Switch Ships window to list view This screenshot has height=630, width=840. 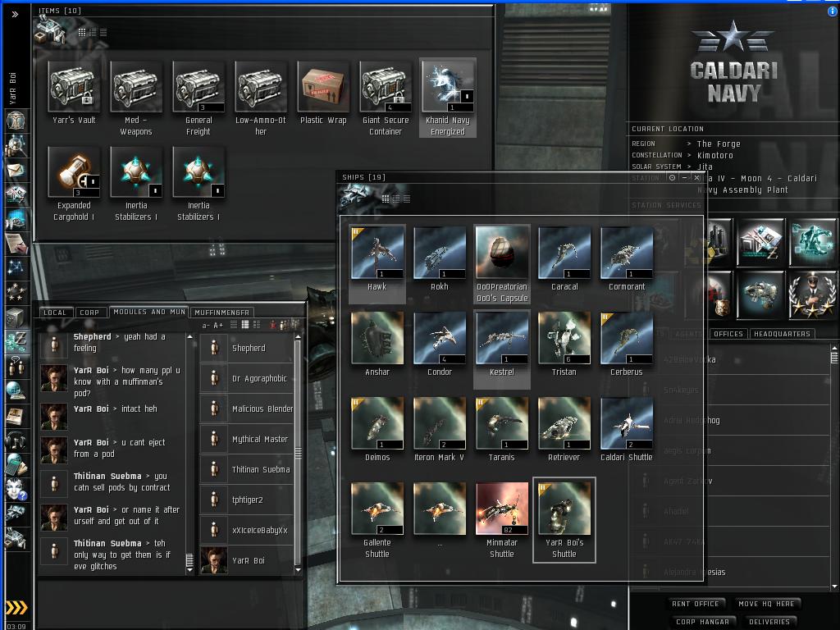pos(407,199)
